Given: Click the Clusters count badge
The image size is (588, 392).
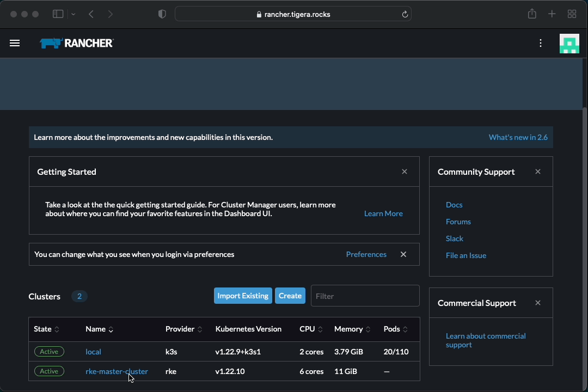Looking at the screenshot, I should 79,296.
